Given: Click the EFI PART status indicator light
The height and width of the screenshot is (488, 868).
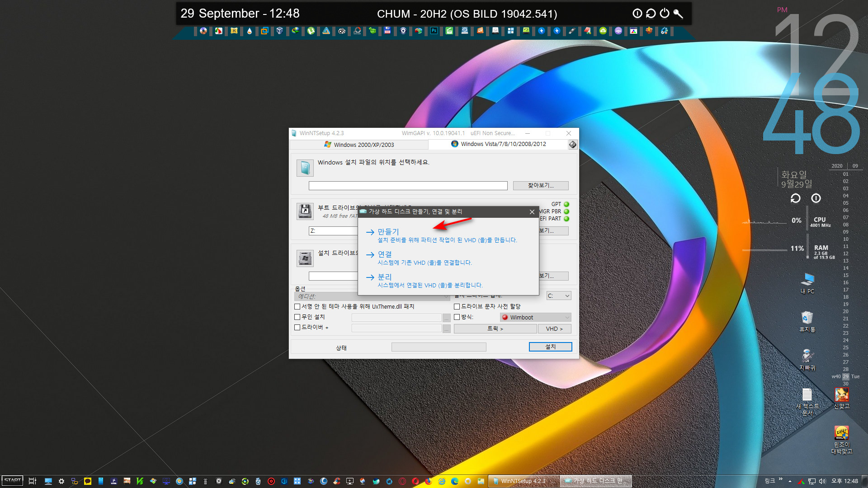Looking at the screenshot, I should 566,219.
